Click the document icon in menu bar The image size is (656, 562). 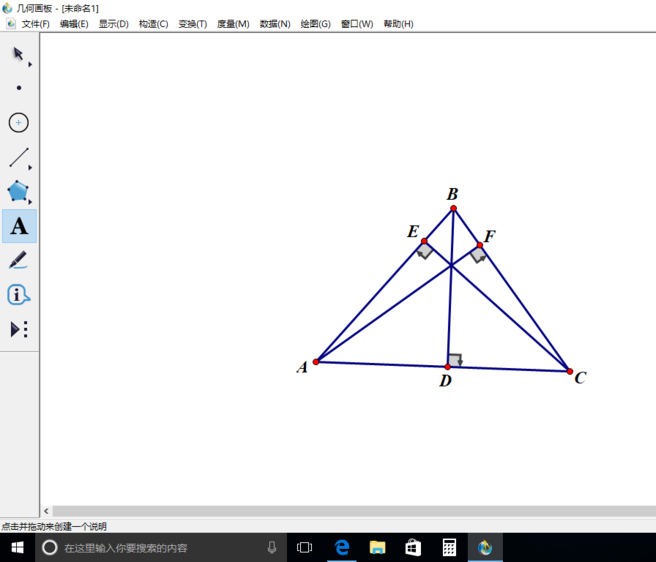tap(11, 24)
